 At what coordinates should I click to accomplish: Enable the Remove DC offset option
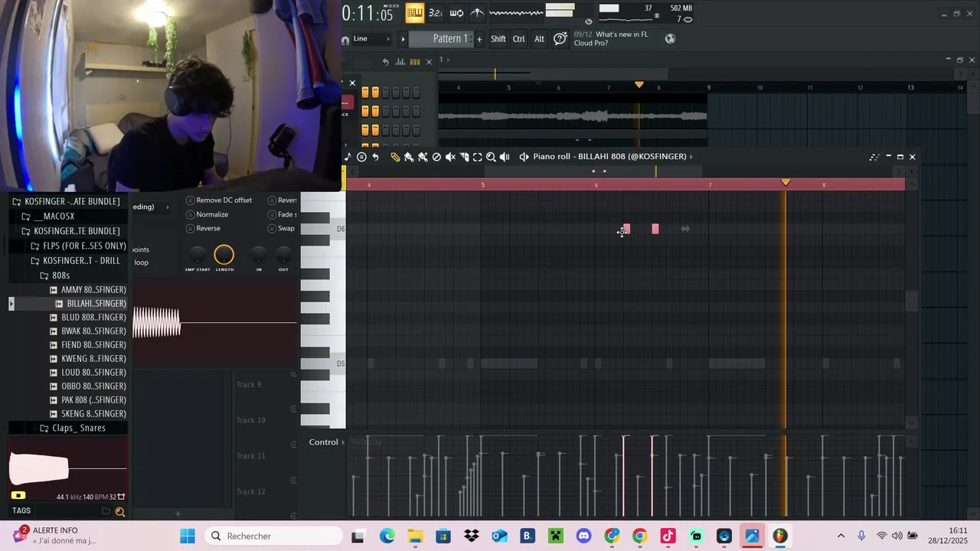[218, 201]
